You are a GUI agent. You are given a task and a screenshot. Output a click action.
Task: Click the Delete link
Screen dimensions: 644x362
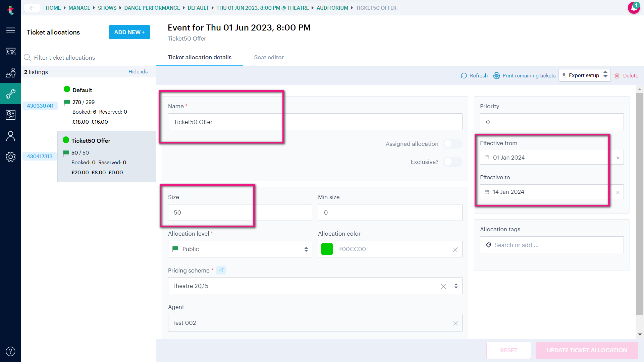click(x=631, y=76)
